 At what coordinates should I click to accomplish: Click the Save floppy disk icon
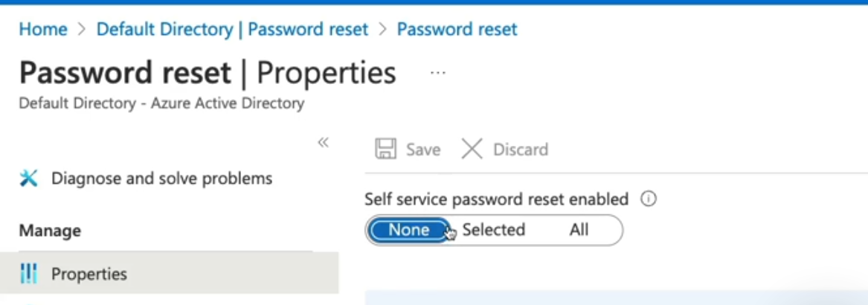click(x=385, y=149)
